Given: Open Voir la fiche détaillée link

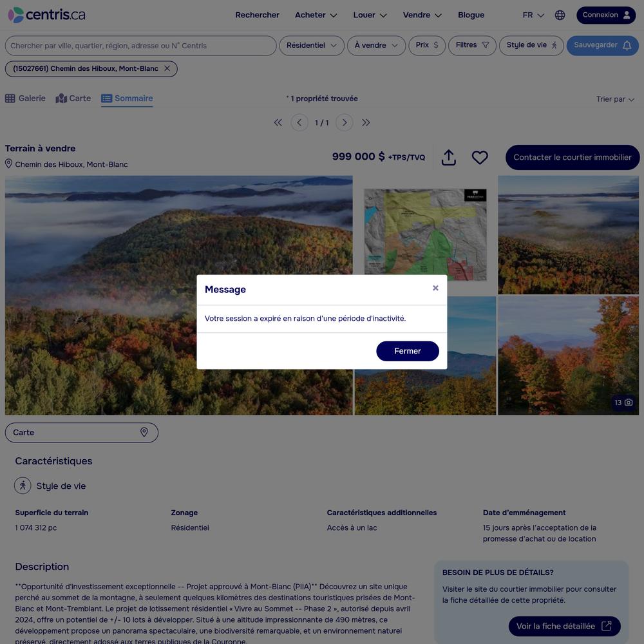Looking at the screenshot, I should (x=564, y=627).
